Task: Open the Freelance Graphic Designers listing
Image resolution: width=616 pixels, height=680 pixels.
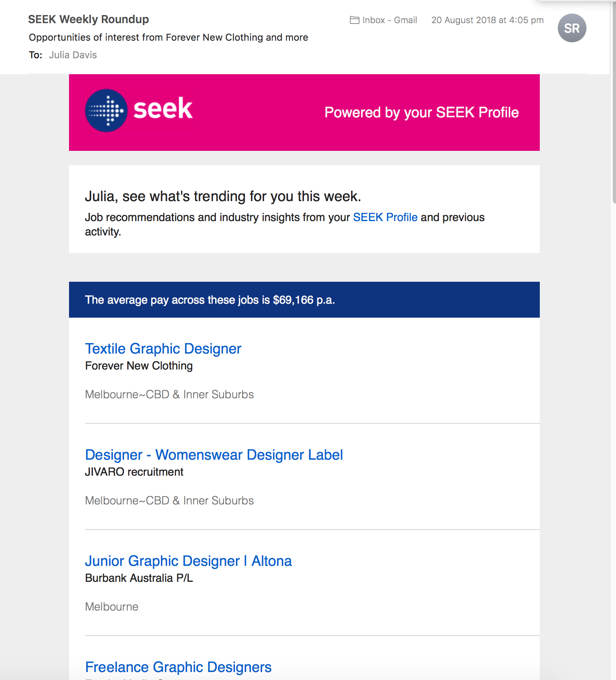Action: (178, 667)
